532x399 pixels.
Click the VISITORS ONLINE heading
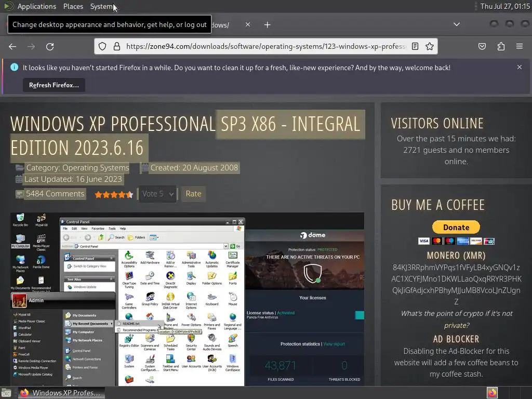pyautogui.click(x=437, y=123)
